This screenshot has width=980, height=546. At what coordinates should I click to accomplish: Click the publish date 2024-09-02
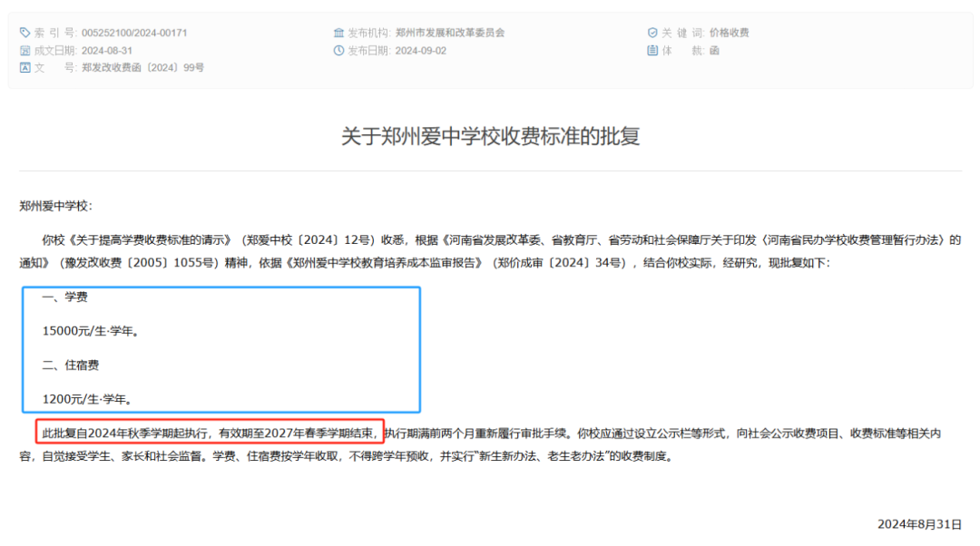pos(421,51)
